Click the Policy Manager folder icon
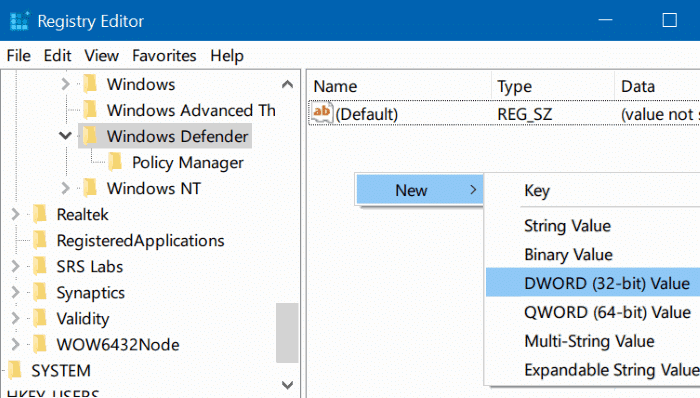Viewport: 700px width, 398px height. pos(115,162)
